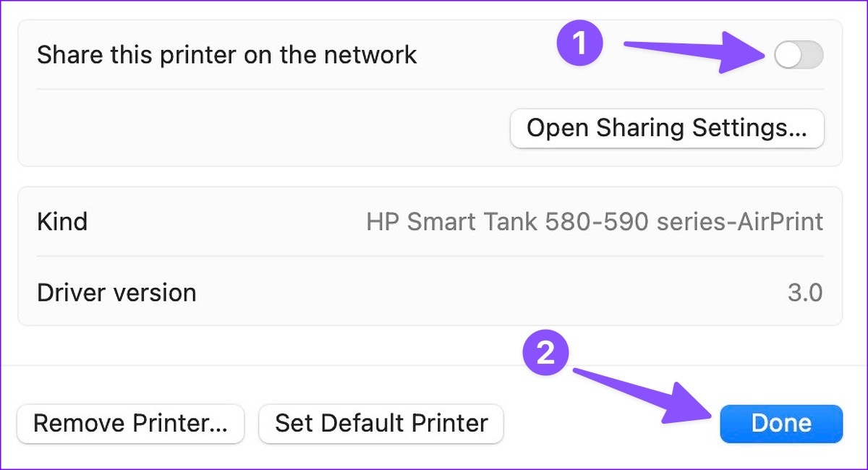The width and height of the screenshot is (868, 470).
Task: Click the divider below the share printer row
Action: click(430, 90)
